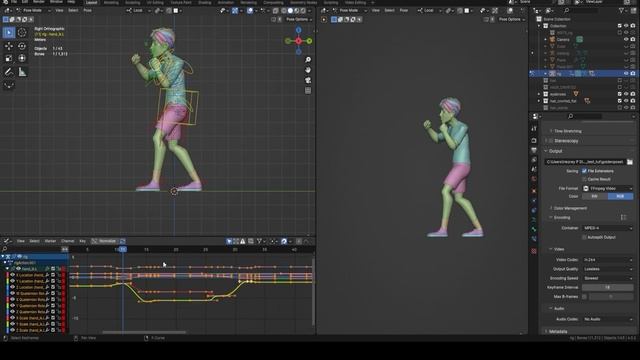Toggle camera view icon in left viewport

[x=308, y=80]
